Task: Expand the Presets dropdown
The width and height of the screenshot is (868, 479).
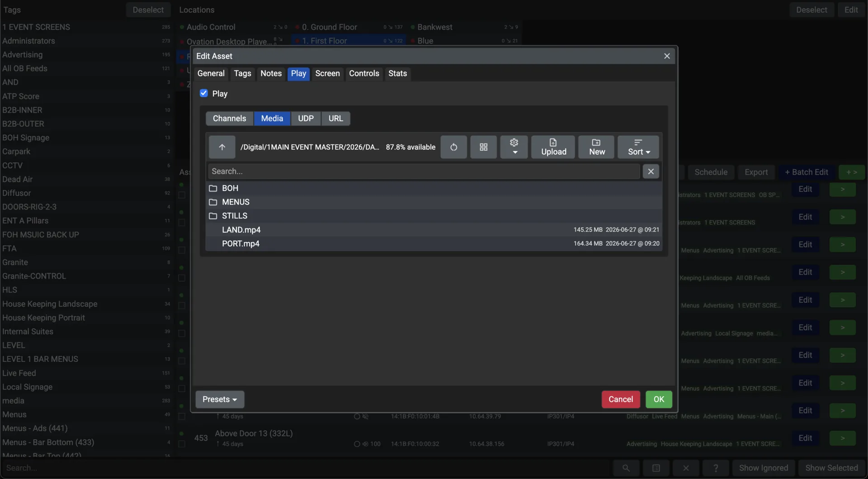Action: [220, 399]
